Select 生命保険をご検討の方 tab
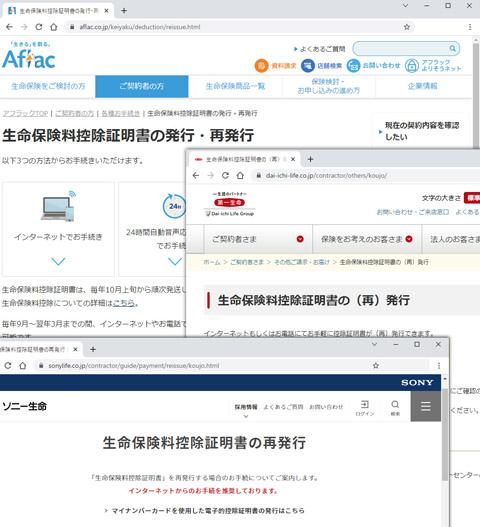 coord(48,86)
